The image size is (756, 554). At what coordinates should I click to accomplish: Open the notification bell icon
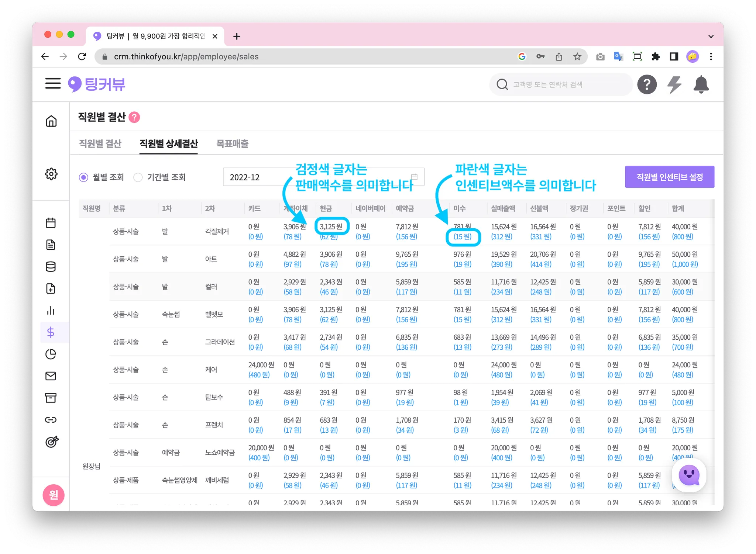pos(701,84)
